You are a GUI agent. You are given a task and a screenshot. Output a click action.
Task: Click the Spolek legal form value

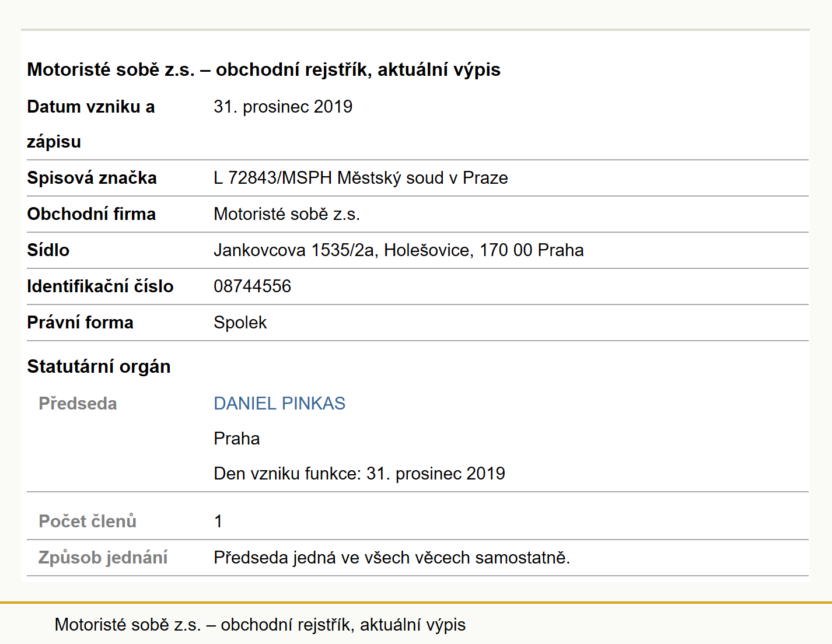point(240,323)
